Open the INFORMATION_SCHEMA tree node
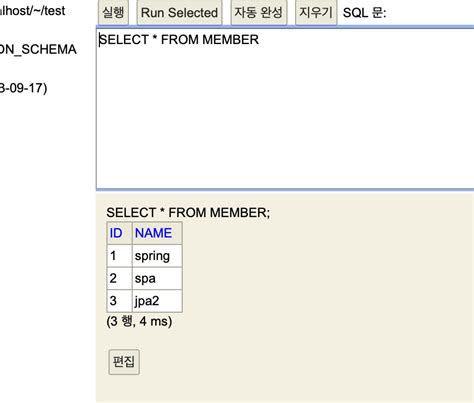The height and width of the screenshot is (403, 474). click(x=38, y=49)
